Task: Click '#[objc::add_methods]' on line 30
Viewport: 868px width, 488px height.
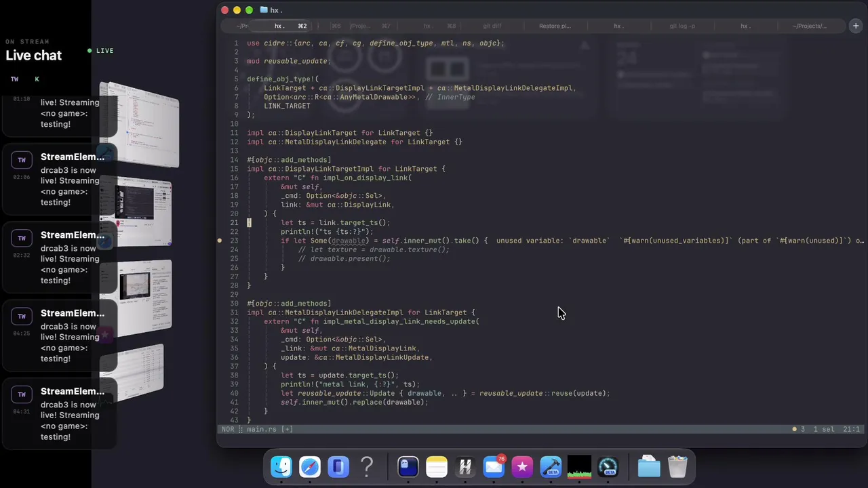Action: tap(289, 304)
